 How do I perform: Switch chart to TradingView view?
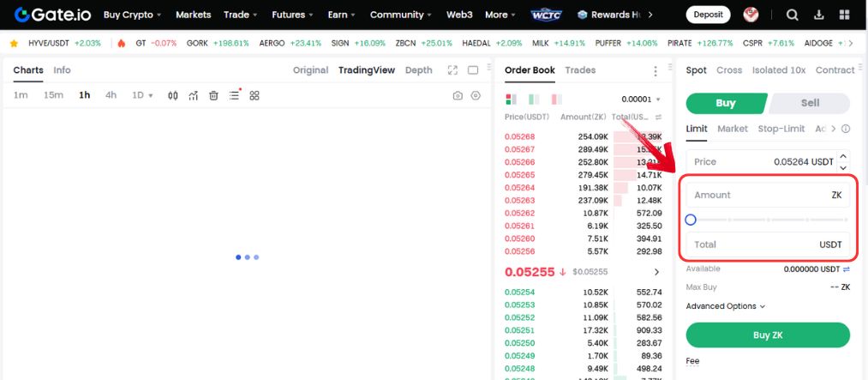click(367, 70)
